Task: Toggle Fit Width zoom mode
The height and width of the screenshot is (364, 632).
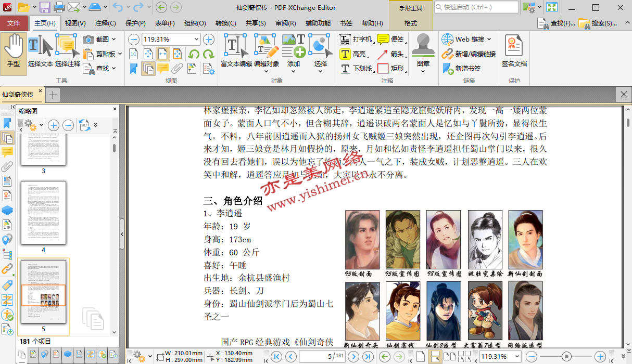Action: click(163, 54)
